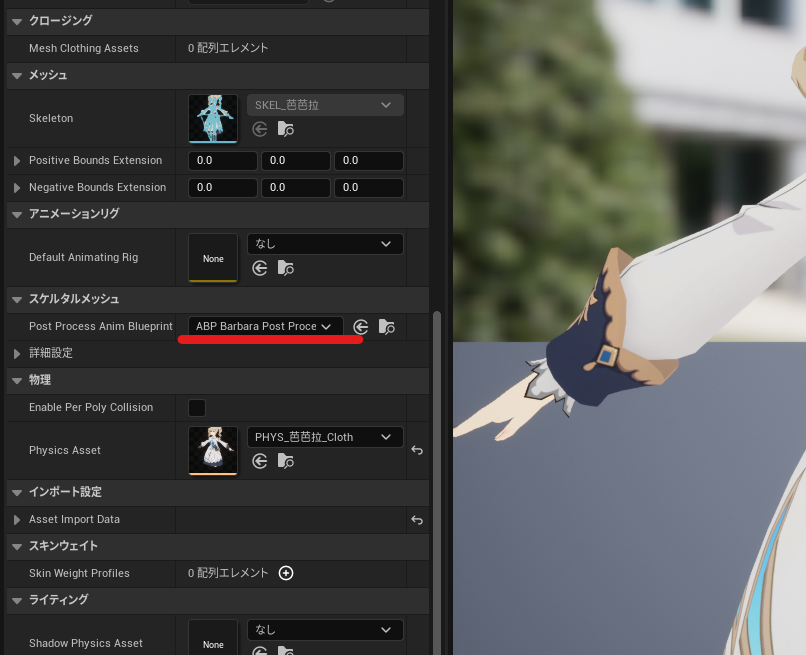Click Positive Bounds Extension second value field

tap(296, 161)
